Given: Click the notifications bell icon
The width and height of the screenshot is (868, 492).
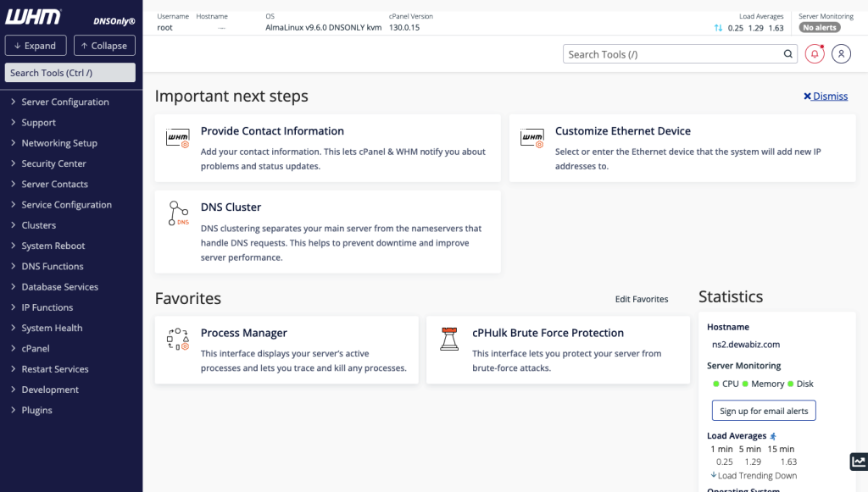Looking at the screenshot, I should pyautogui.click(x=815, y=54).
